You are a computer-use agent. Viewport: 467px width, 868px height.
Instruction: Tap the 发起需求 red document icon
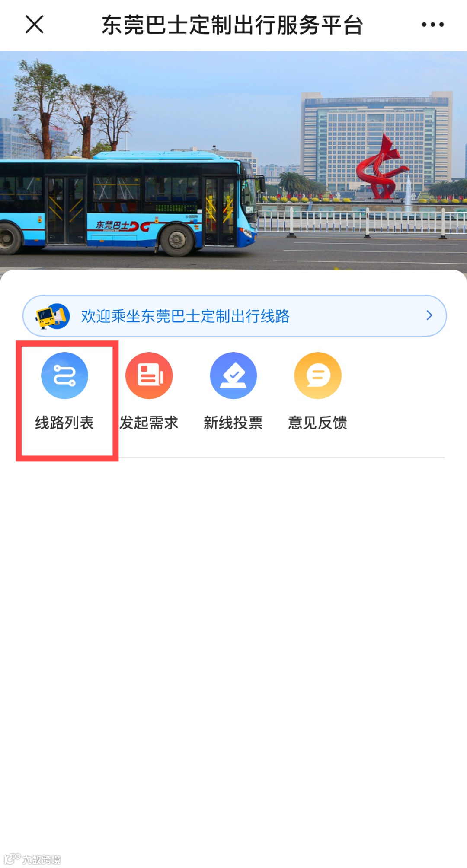(149, 375)
